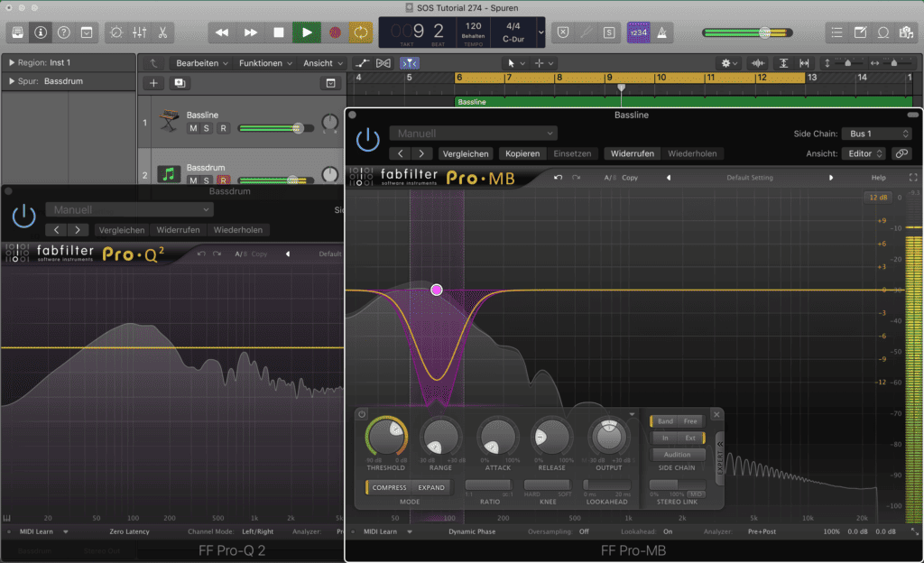Screen dimensions: 924x563
Task: Enable the cycle loop icon in transport
Action: [x=361, y=32]
